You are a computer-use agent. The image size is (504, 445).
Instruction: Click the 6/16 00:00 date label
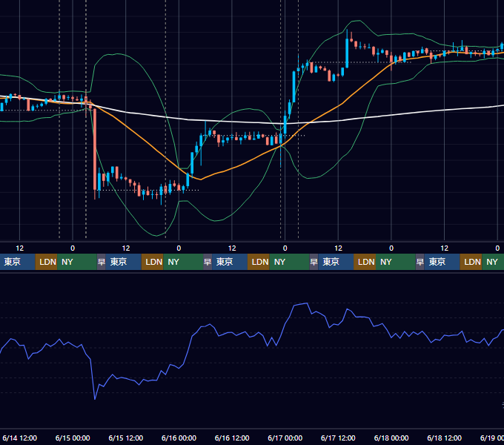tap(179, 438)
